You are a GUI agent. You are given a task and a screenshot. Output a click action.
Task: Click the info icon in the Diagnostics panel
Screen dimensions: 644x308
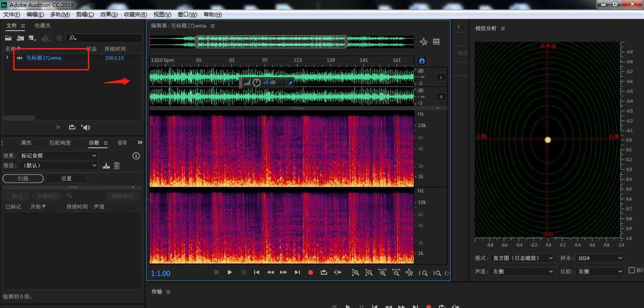136,156
